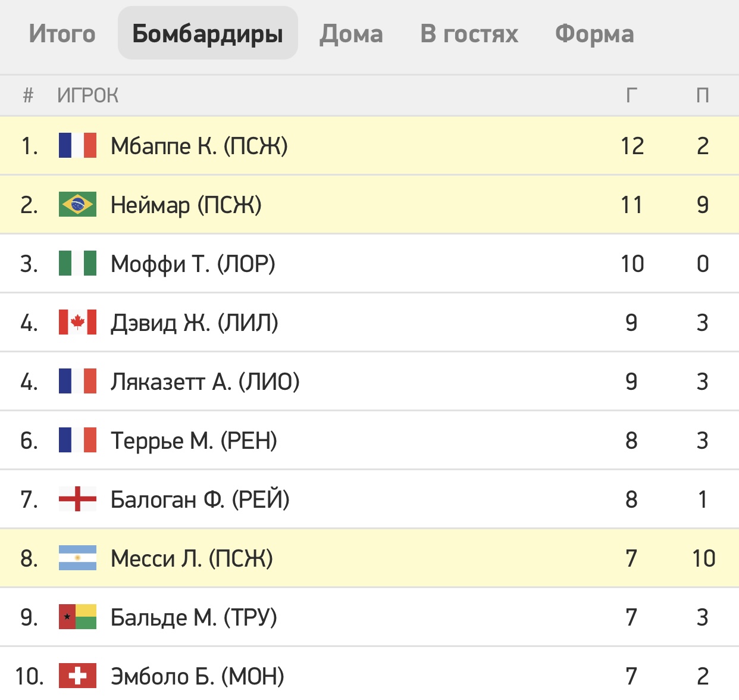
Task: Click the Swiss flag beside Эмболо
Action: (x=77, y=676)
